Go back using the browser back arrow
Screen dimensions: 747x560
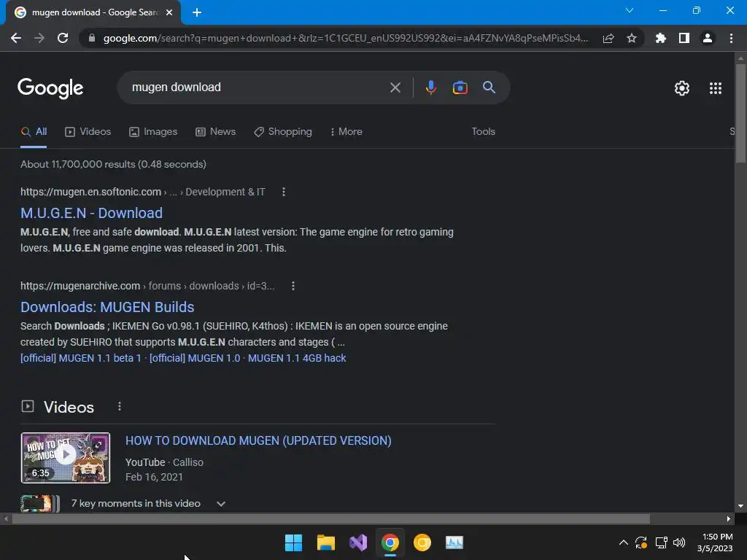click(x=16, y=38)
